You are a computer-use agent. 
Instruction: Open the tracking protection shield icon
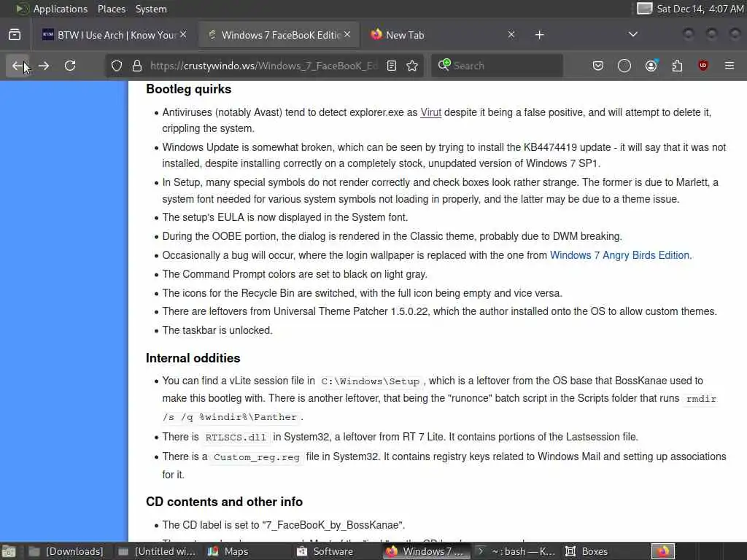[x=117, y=66]
